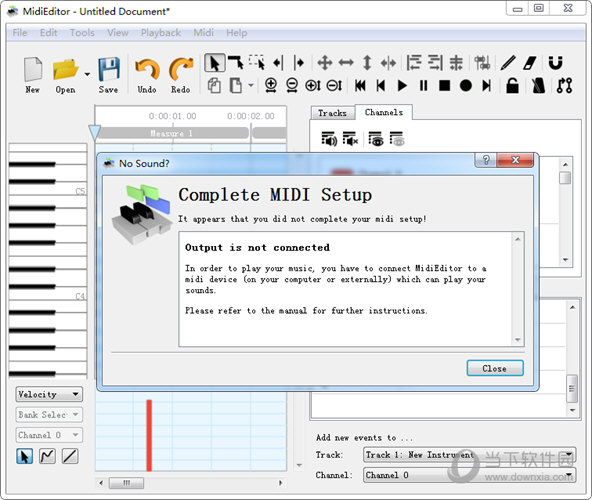Select the velocity pointer edit mode

25,456
